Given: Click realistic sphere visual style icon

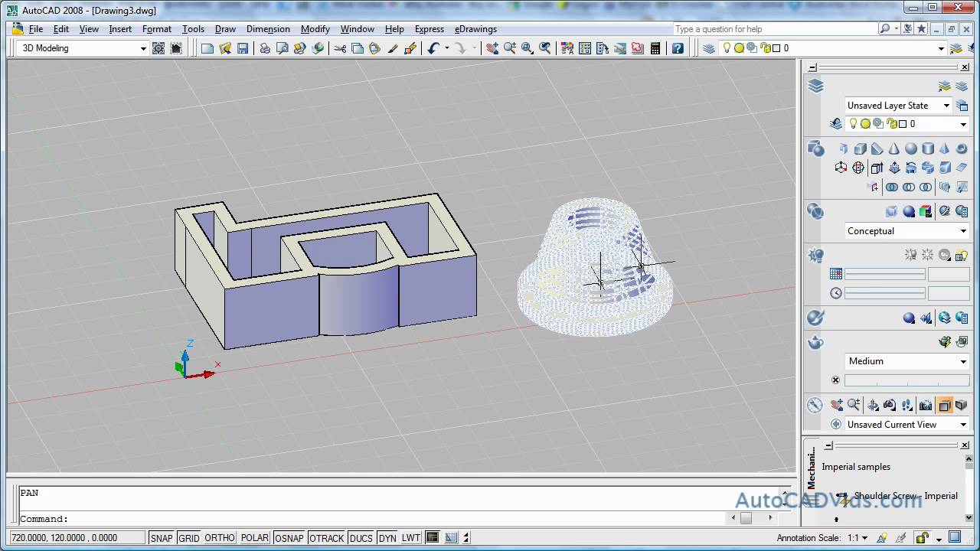Looking at the screenshot, I should (x=909, y=212).
